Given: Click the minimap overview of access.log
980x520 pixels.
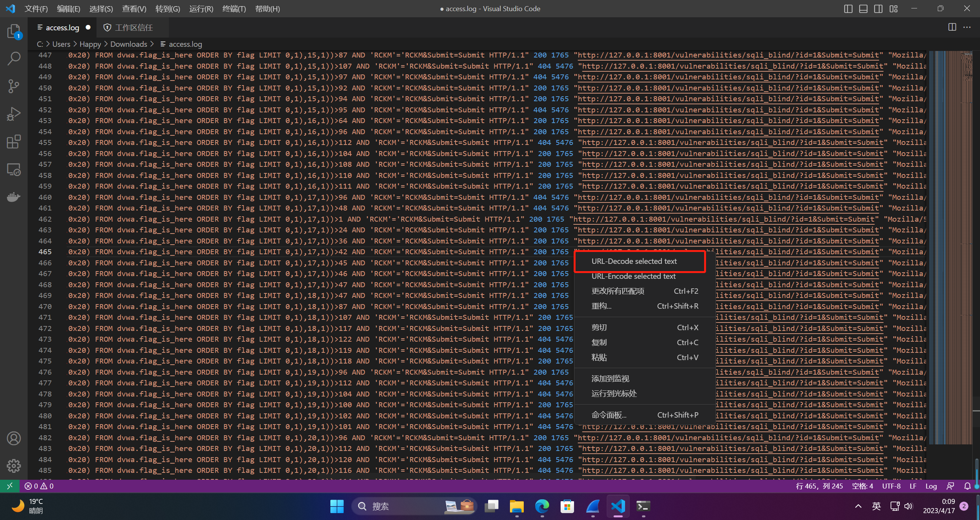Looking at the screenshot, I should 951,247.
